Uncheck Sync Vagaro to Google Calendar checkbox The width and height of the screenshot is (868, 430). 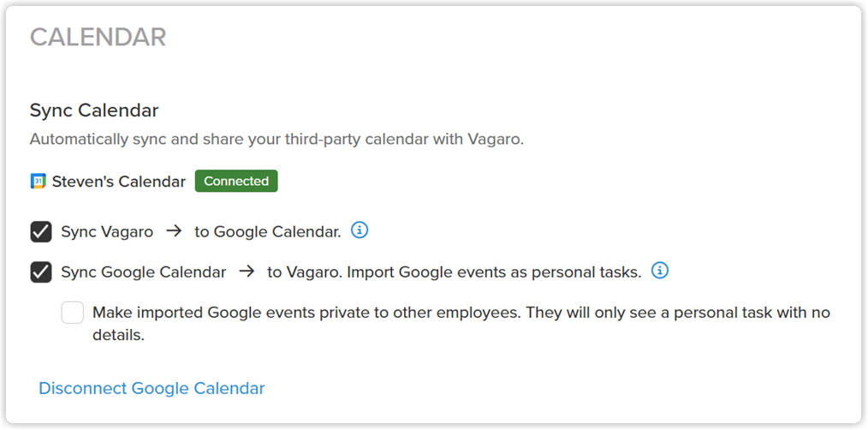[x=41, y=231]
